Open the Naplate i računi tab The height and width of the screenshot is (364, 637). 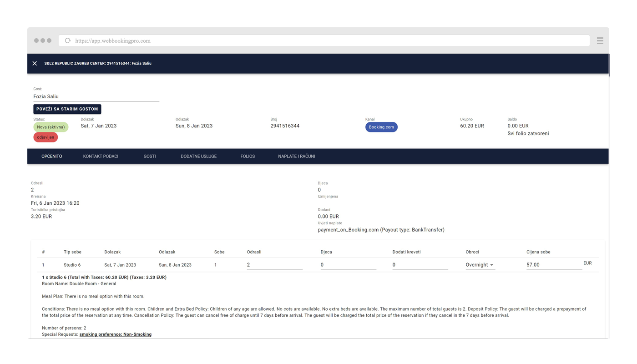[x=296, y=156]
